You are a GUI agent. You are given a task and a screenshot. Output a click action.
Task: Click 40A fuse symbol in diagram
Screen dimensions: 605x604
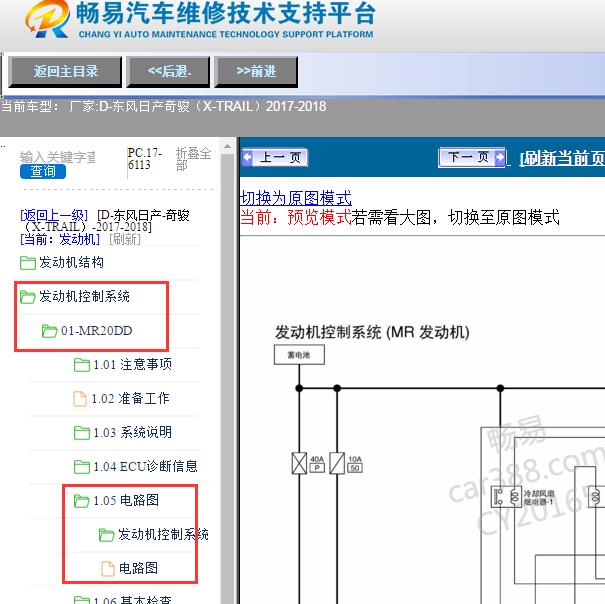[x=299, y=463]
